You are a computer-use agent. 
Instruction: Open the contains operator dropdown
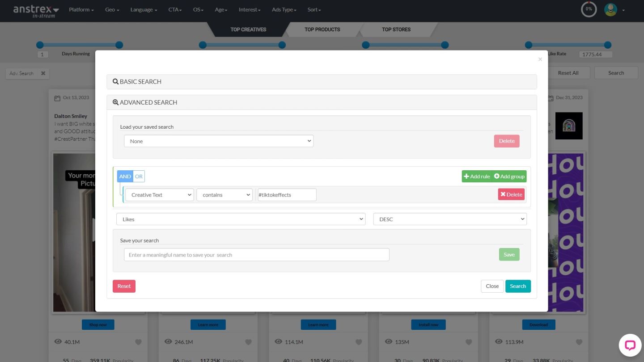pos(224,195)
